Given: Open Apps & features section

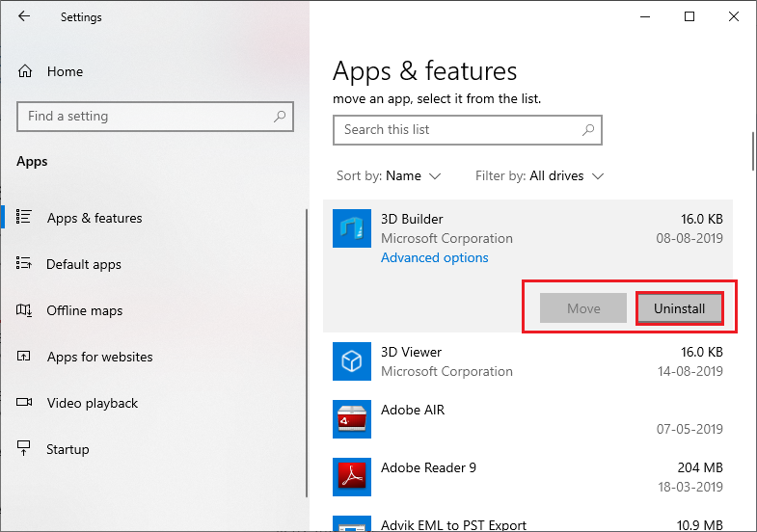Looking at the screenshot, I should tap(154, 218).
